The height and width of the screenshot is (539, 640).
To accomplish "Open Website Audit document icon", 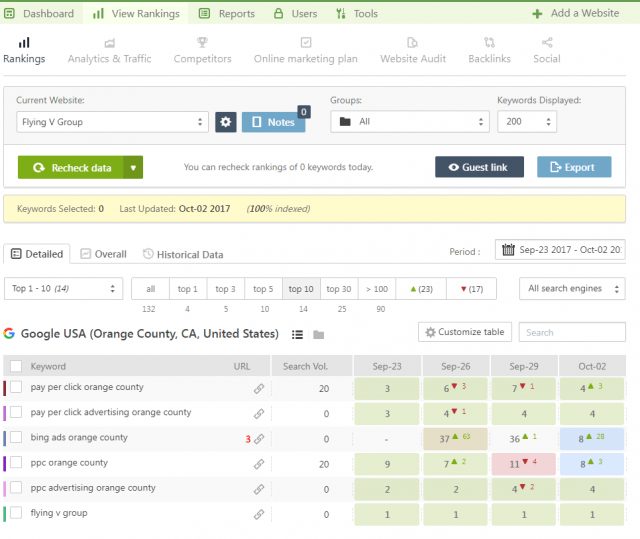I will [x=413, y=42].
